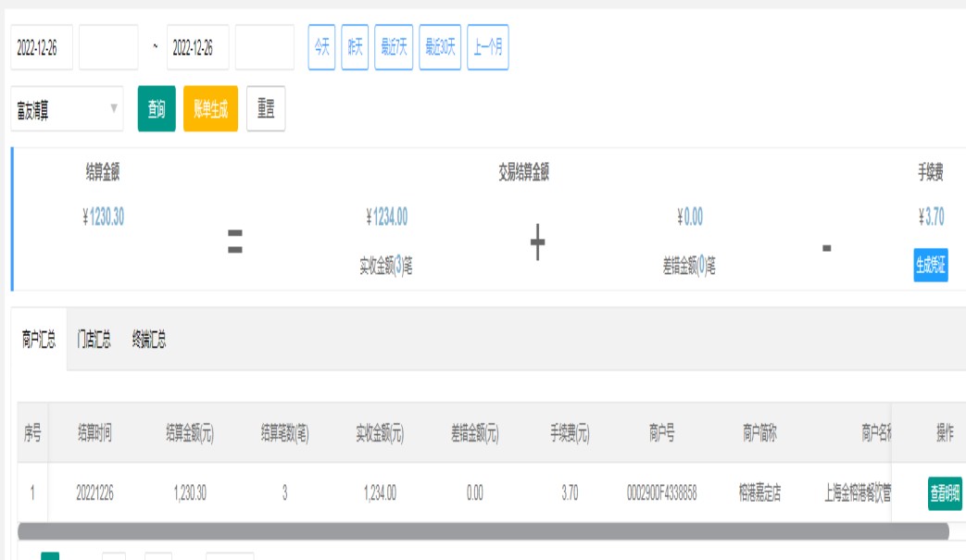Click the blue 生成凭证 button
This screenshot has width=966, height=560.
[x=930, y=265]
